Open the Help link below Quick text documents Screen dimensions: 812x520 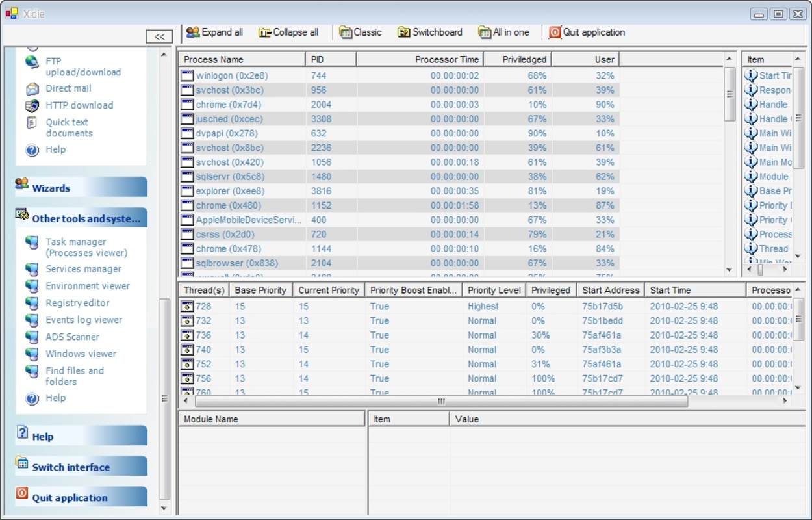[55, 149]
